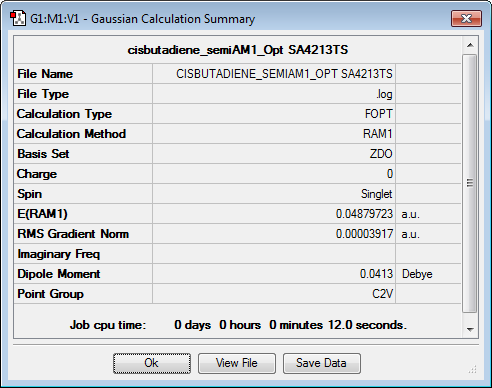Click the vertical scrollbar thumb
Screen dimensions: 492x388
470,183
